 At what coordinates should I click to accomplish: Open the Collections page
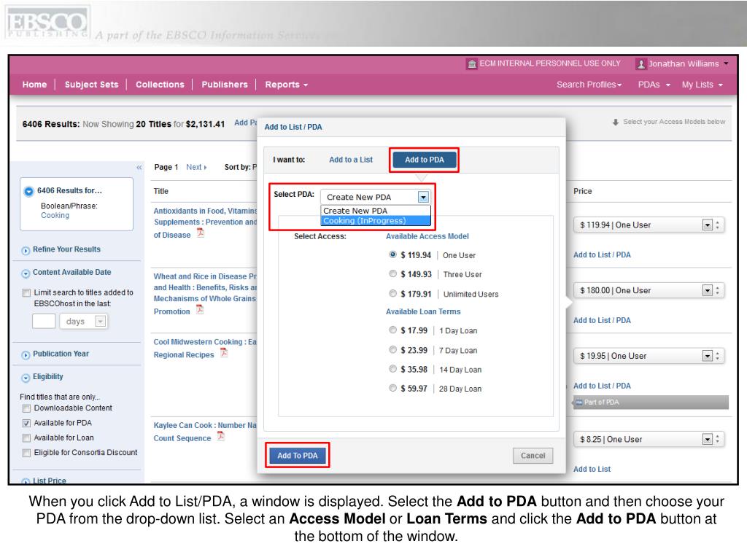click(160, 85)
